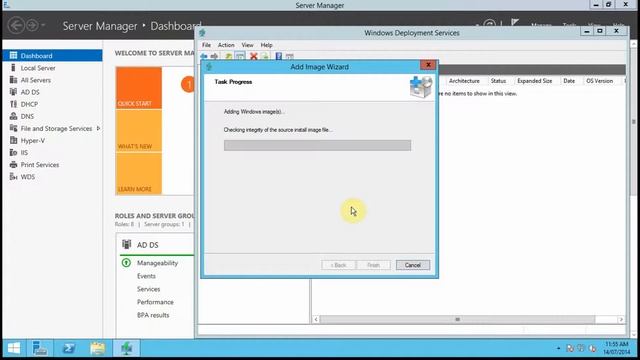Open the Windows Start button
640x360 pixels.
point(14,348)
